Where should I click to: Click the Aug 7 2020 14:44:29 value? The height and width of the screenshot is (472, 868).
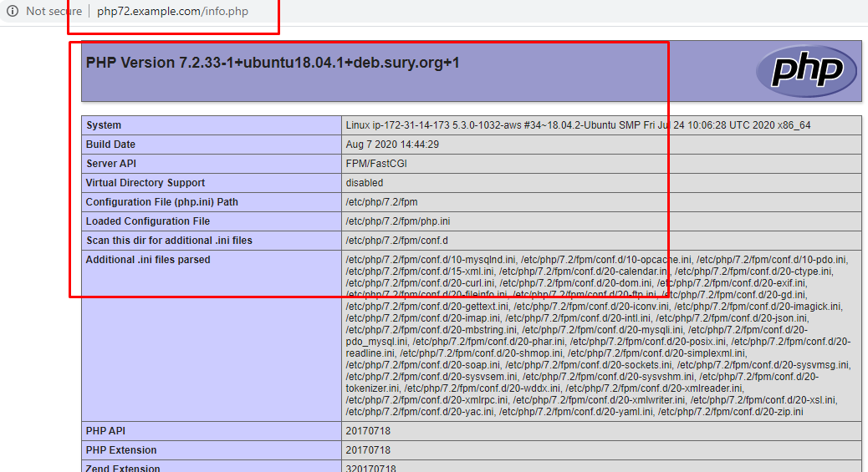coord(392,145)
